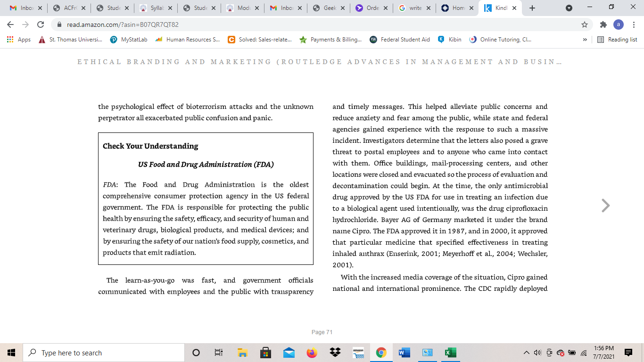Image resolution: width=644 pixels, height=362 pixels.
Task: Open the Solved: Sales-relate... bookmark
Action: coord(260,40)
